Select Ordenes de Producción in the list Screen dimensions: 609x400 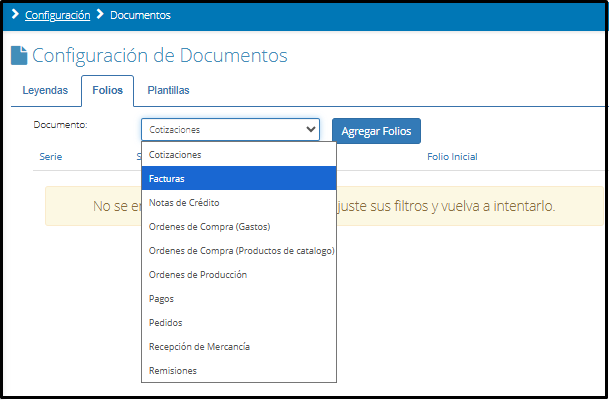[197, 275]
